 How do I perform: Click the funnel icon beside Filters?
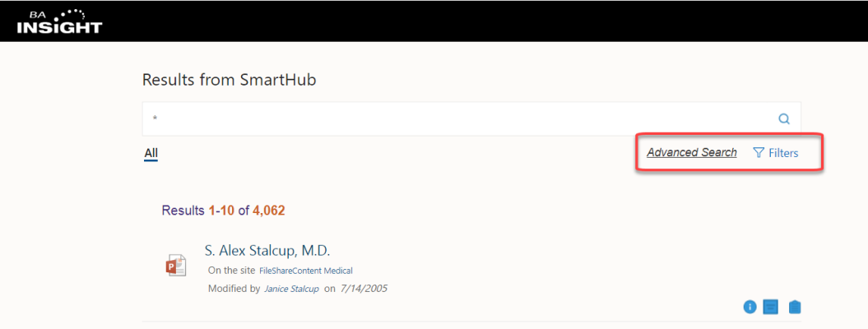tap(759, 153)
